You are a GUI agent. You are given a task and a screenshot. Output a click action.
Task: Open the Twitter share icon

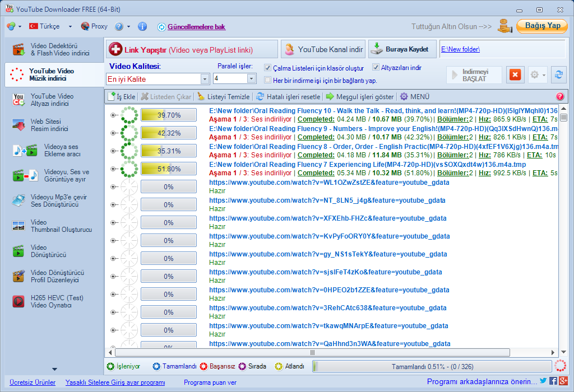click(543, 381)
